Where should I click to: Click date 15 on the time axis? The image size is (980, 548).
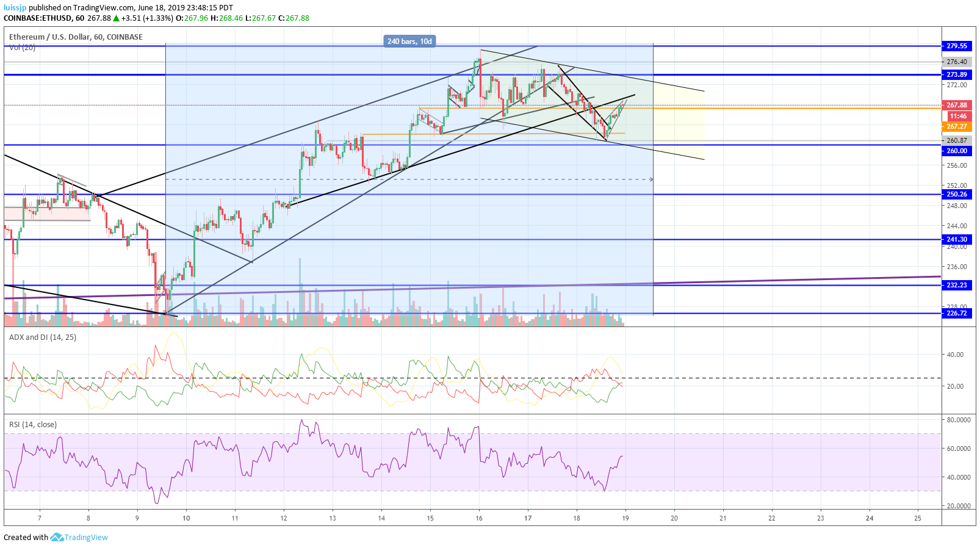pyautogui.click(x=430, y=518)
